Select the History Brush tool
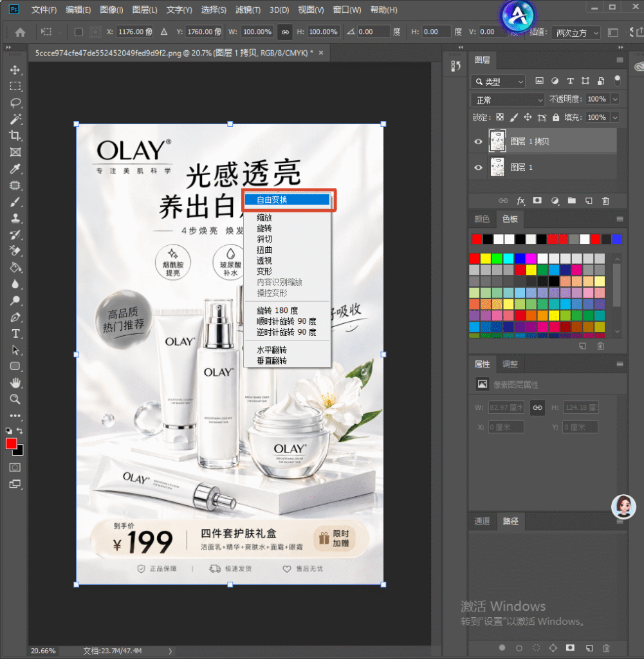The height and width of the screenshot is (659, 644). 15,234
